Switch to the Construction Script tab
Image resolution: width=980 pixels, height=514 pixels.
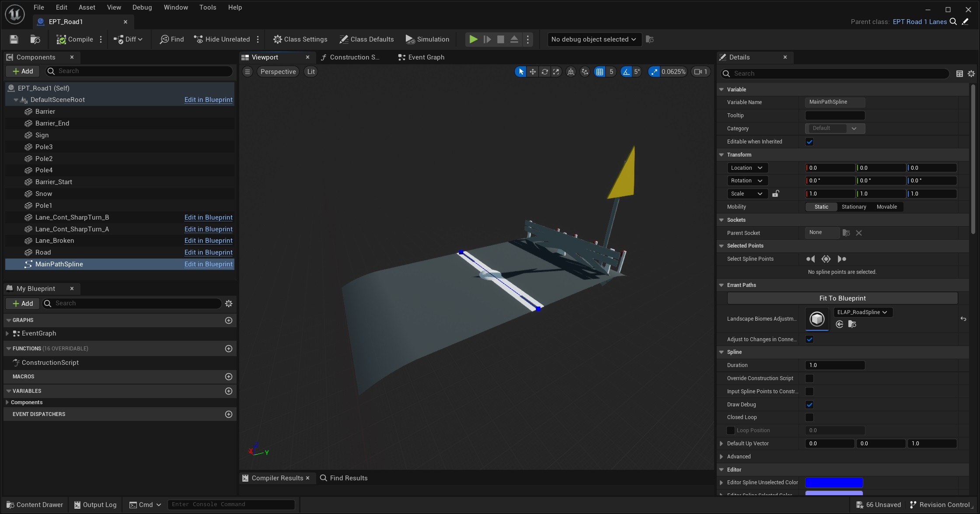350,57
